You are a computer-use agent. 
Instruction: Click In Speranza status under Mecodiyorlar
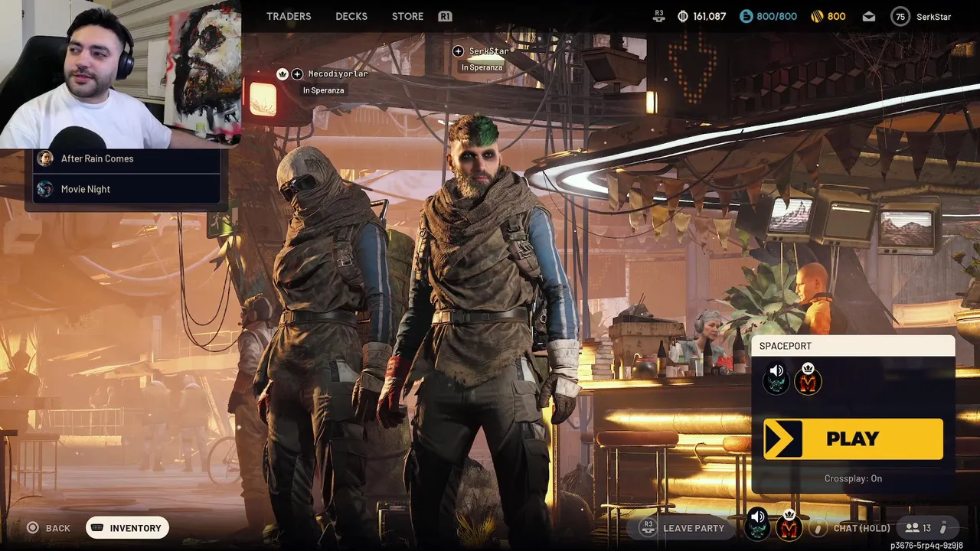point(323,90)
